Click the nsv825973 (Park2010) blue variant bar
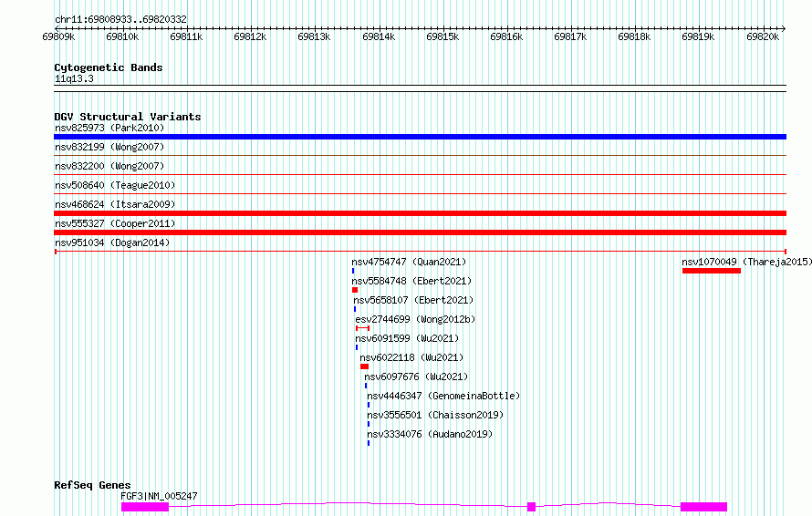The height and width of the screenshot is (516, 812). [420, 137]
